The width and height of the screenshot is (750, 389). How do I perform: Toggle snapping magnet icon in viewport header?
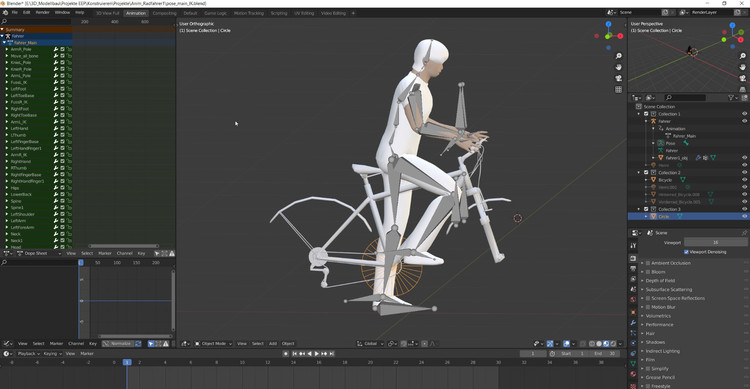[404, 344]
